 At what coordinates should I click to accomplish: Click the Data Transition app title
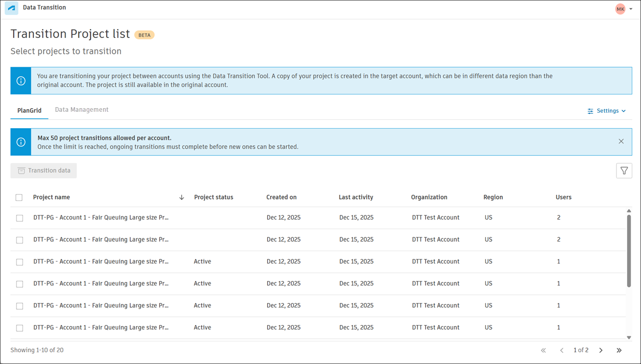coord(44,8)
